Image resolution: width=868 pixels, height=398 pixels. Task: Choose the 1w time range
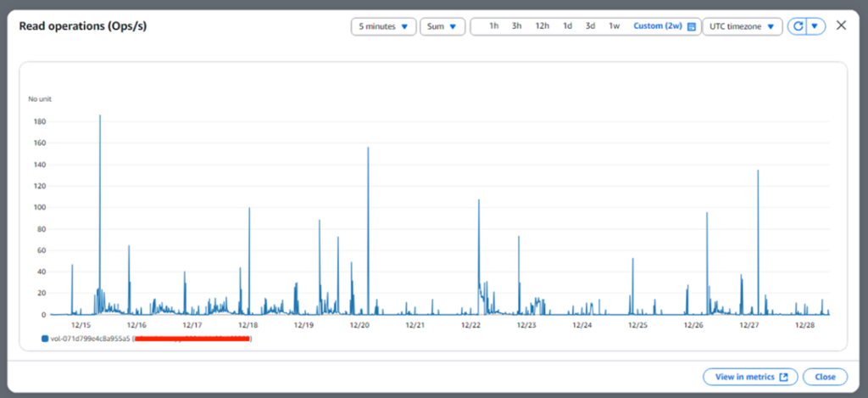coord(614,26)
